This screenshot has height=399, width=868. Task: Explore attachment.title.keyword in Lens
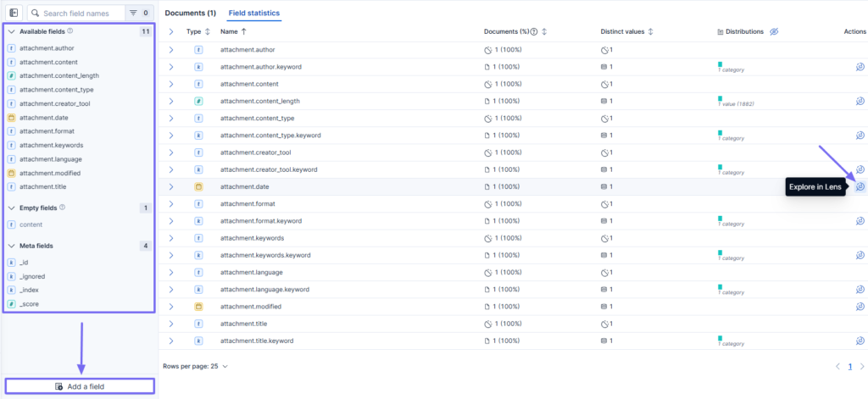pyautogui.click(x=860, y=341)
